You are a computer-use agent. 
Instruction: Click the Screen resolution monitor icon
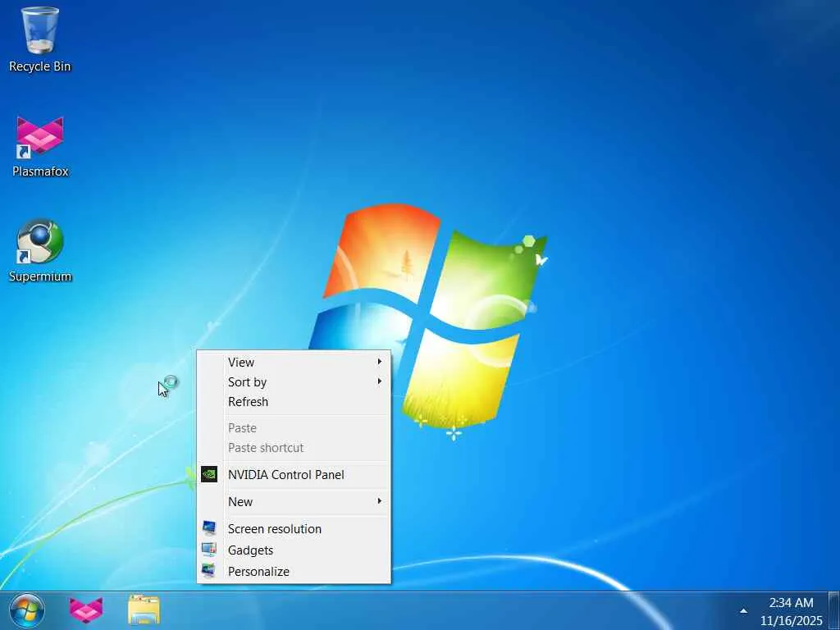[x=209, y=528]
